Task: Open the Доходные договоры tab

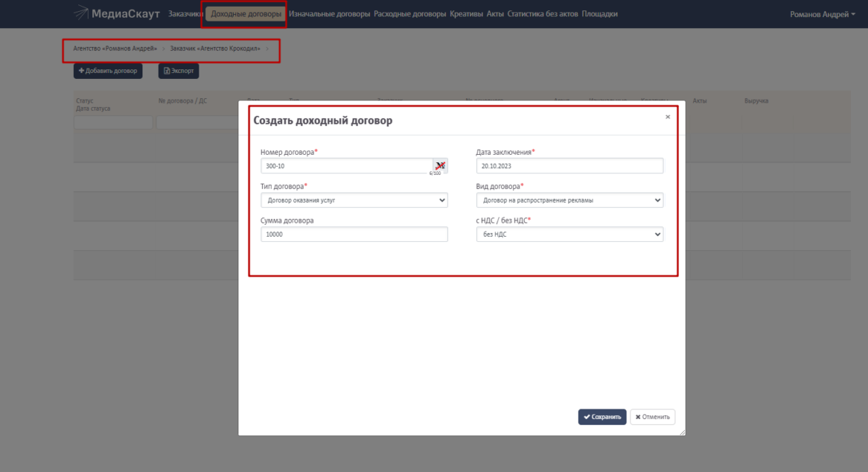Action: pyautogui.click(x=246, y=14)
